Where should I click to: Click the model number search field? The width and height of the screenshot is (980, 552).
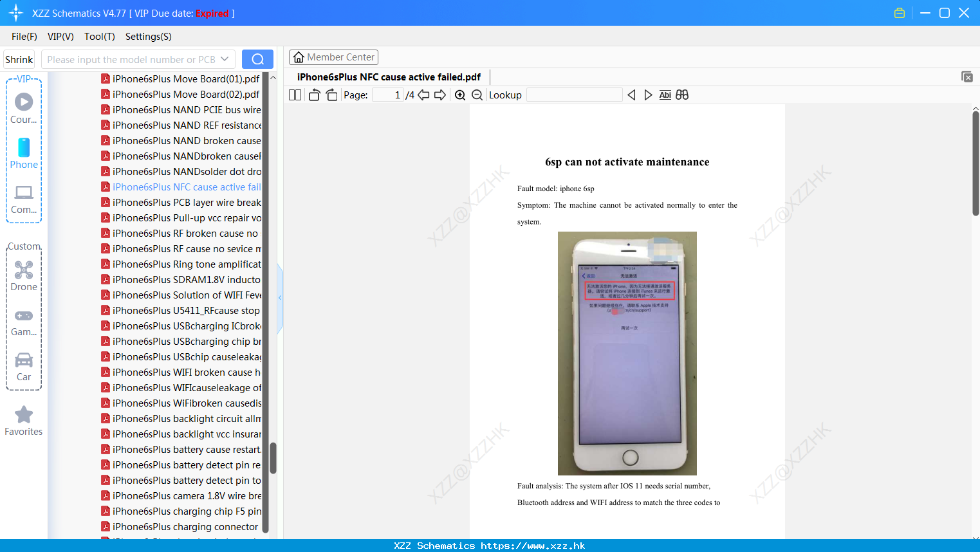[x=131, y=59]
